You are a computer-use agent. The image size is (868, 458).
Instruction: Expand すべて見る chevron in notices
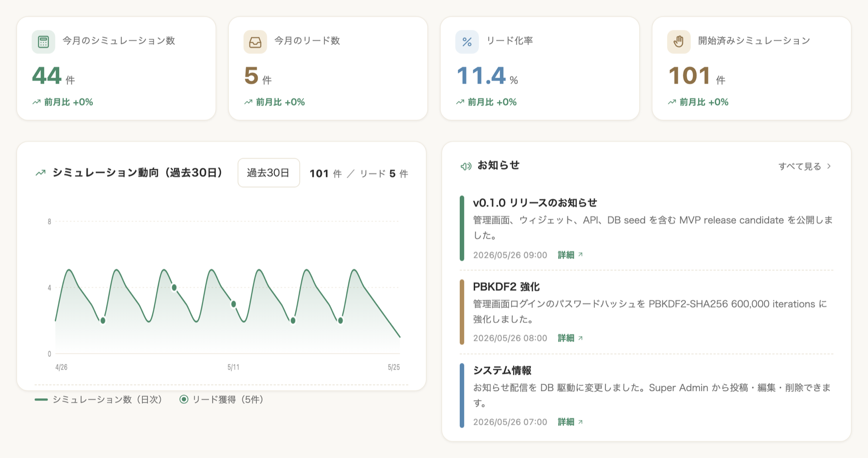coord(829,166)
